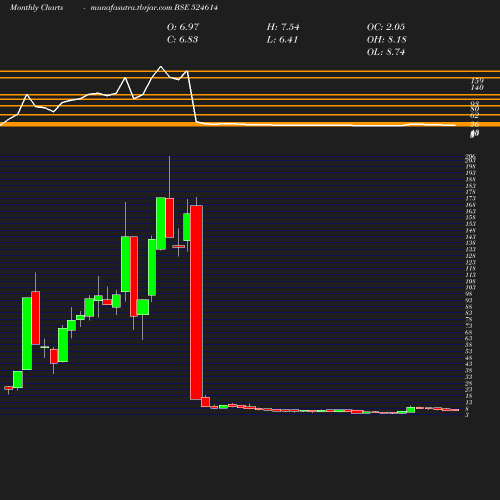500x500 pixels.
Task: Click the '23' price axis label
Action: pos(469,390)
